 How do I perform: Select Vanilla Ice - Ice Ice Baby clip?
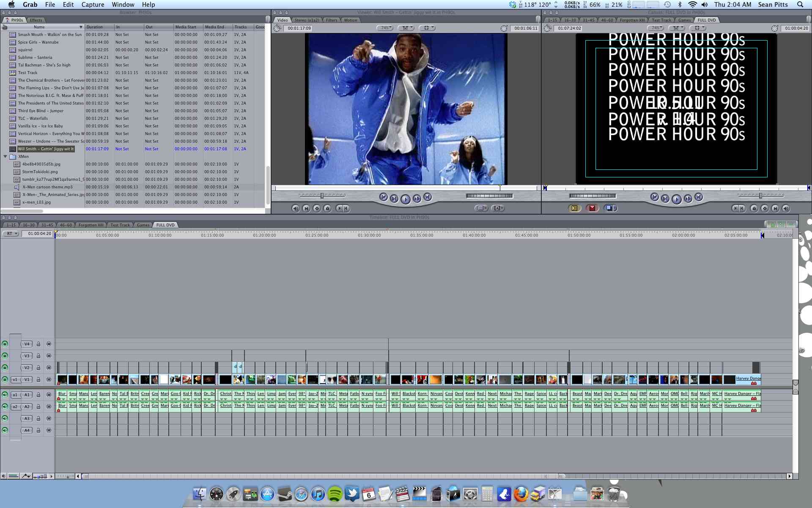(x=40, y=126)
